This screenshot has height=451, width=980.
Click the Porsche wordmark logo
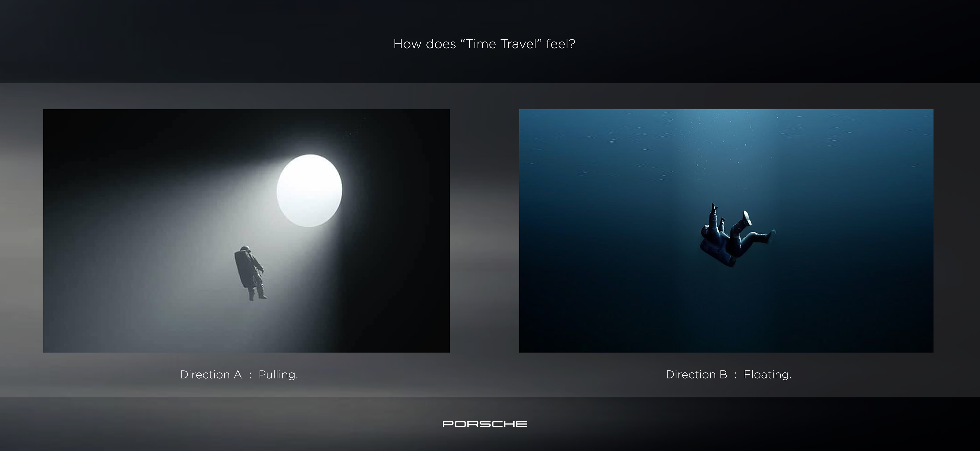pyautogui.click(x=485, y=424)
